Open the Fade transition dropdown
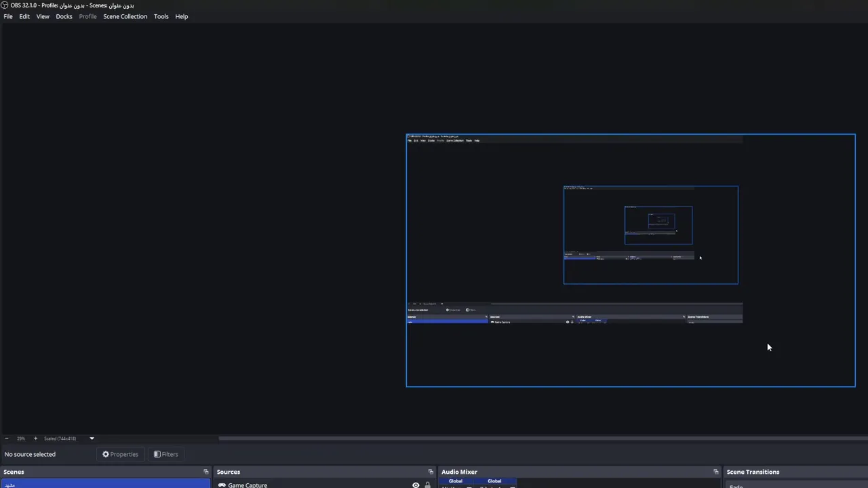Viewport: 868px width, 488px height. 796,485
